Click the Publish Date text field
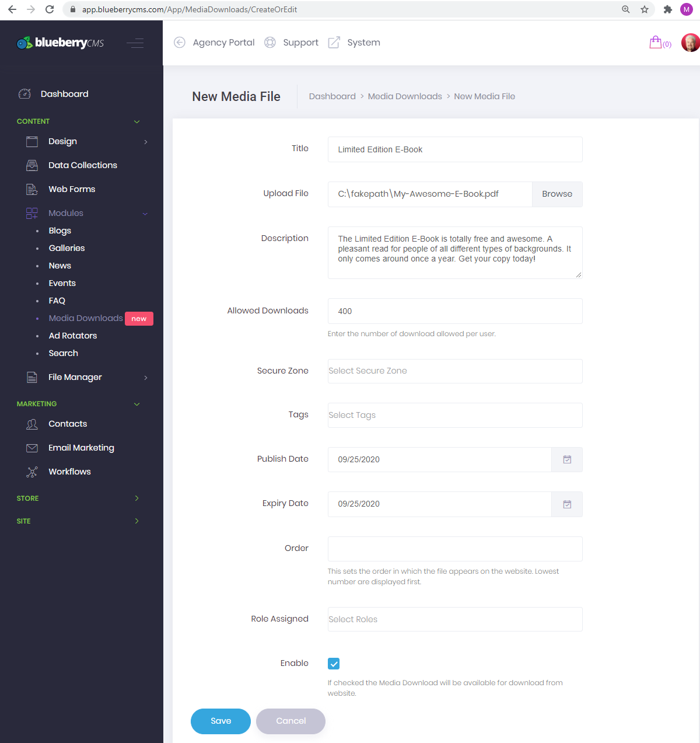The width and height of the screenshot is (700, 743). click(440, 460)
